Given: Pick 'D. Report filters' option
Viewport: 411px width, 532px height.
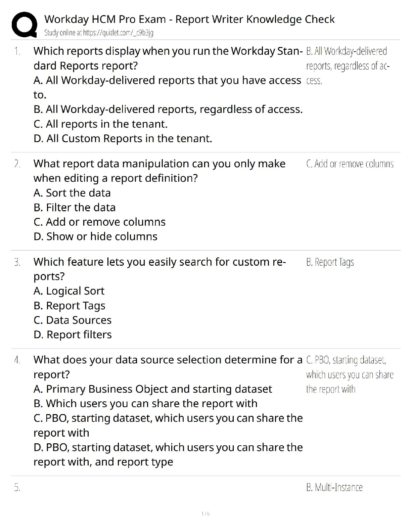Looking at the screenshot, I should (73, 335).
